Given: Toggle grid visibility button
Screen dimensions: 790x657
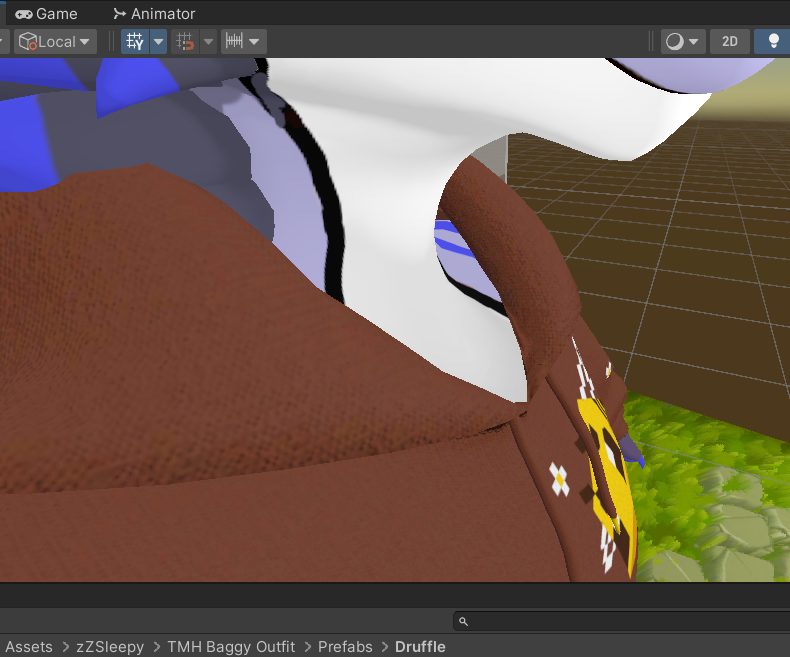Looking at the screenshot, I should (135, 41).
